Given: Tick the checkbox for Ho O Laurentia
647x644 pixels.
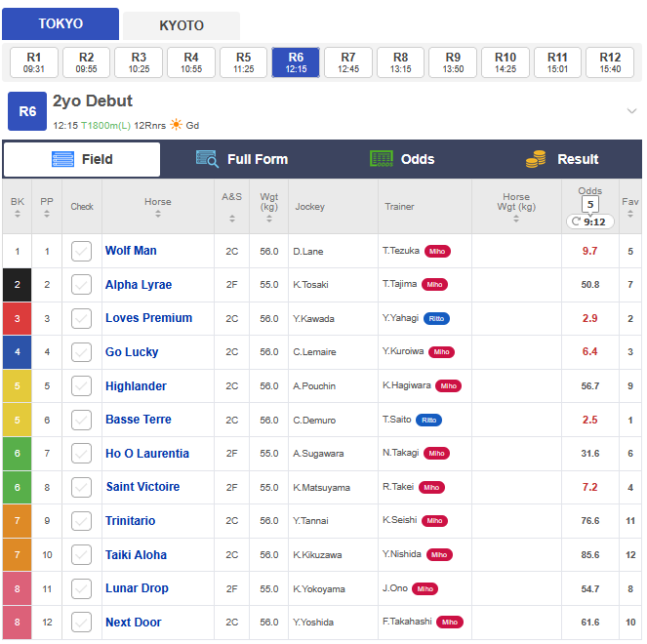Looking at the screenshot, I should pos(81,454).
